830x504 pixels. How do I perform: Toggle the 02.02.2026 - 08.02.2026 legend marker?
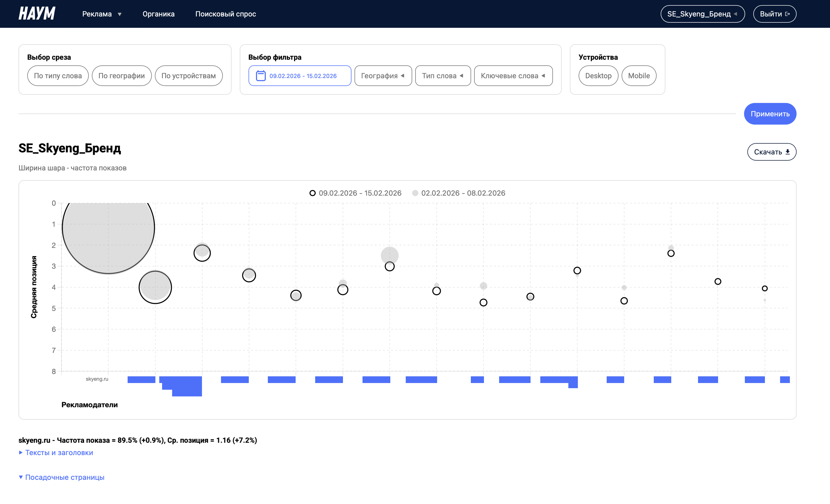point(415,193)
